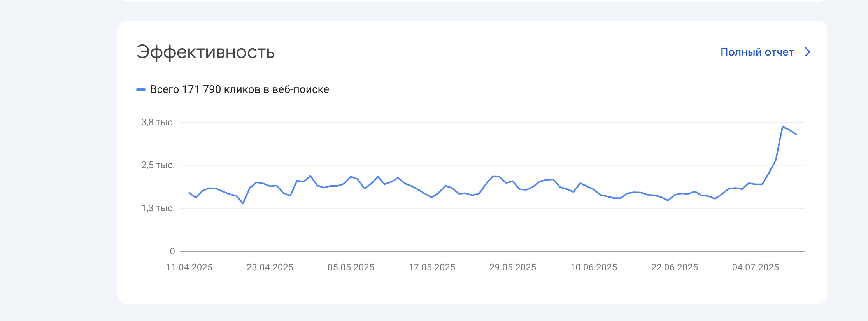Select the 29.05.2025 axis date
868x321 pixels.
click(513, 267)
